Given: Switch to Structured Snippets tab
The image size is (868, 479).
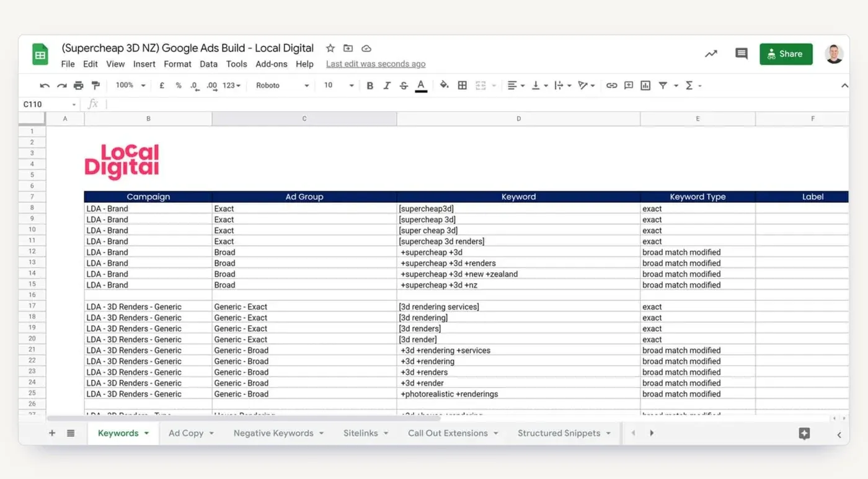Looking at the screenshot, I should (564, 433).
